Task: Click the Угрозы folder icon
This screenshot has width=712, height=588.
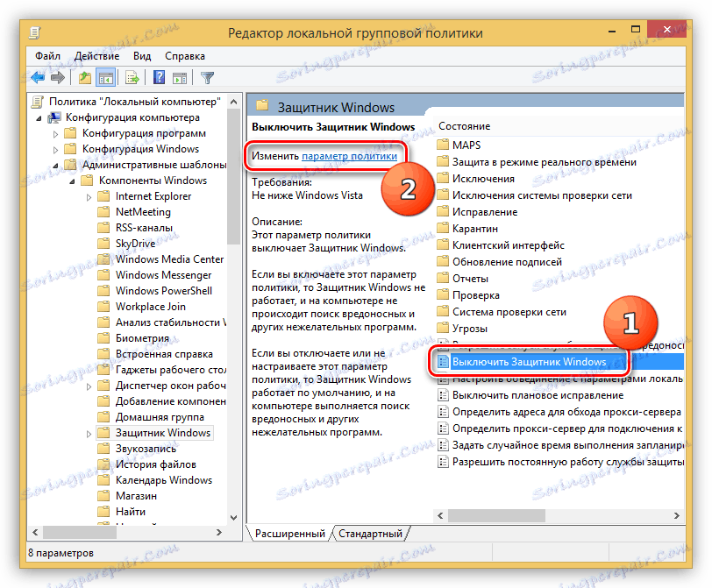Action: click(442, 329)
